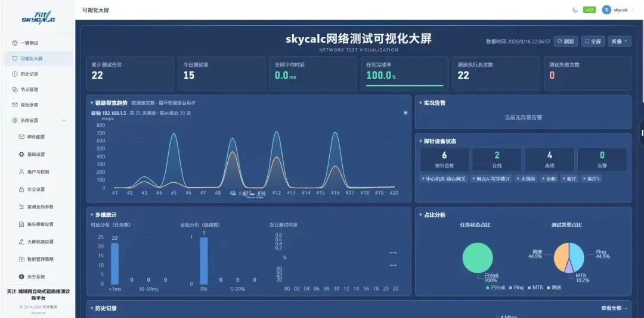Viewport: 644px width, 318px height.
Task: Click the dot indicator above the bandwidth trend chart
Action: click(405, 113)
